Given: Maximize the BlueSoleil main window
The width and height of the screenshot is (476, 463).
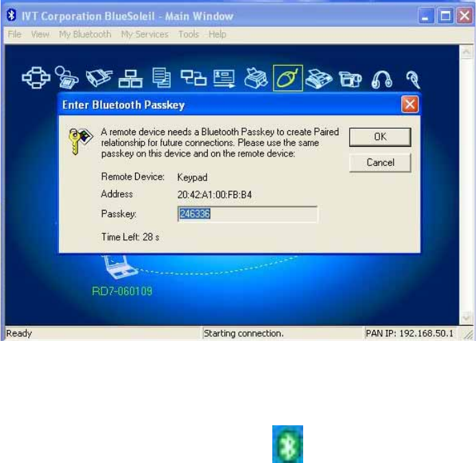Looking at the screenshot, I should [x=445, y=16].
